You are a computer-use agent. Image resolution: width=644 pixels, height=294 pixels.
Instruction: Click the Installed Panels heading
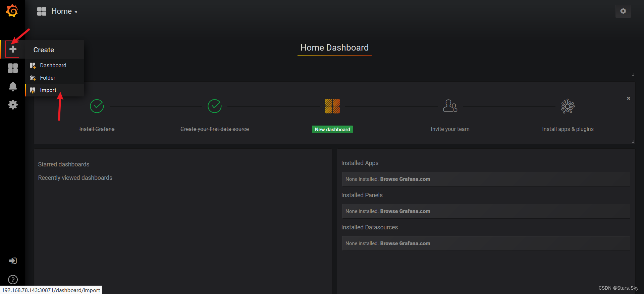362,195
